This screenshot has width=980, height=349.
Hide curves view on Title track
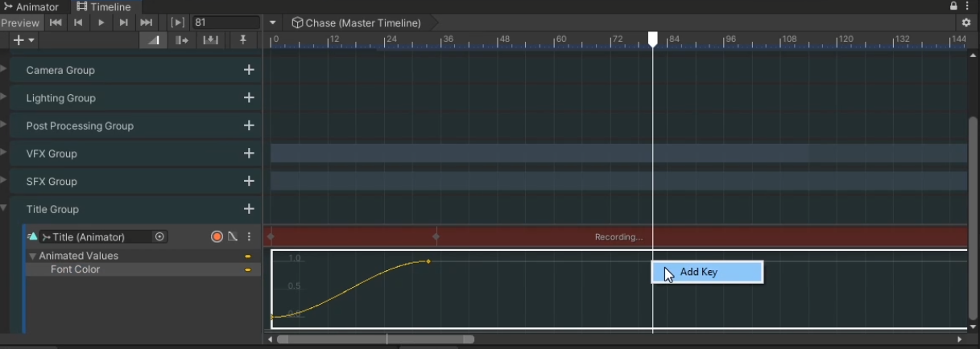pyautogui.click(x=232, y=236)
